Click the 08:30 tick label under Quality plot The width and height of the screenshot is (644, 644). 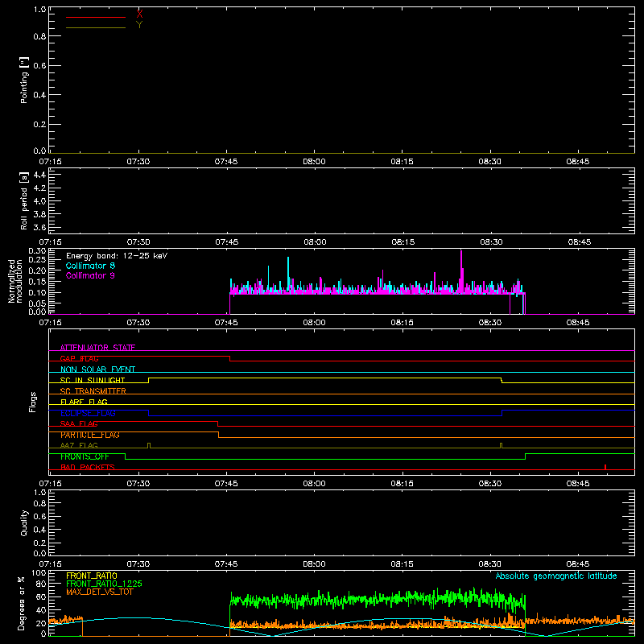(490, 564)
